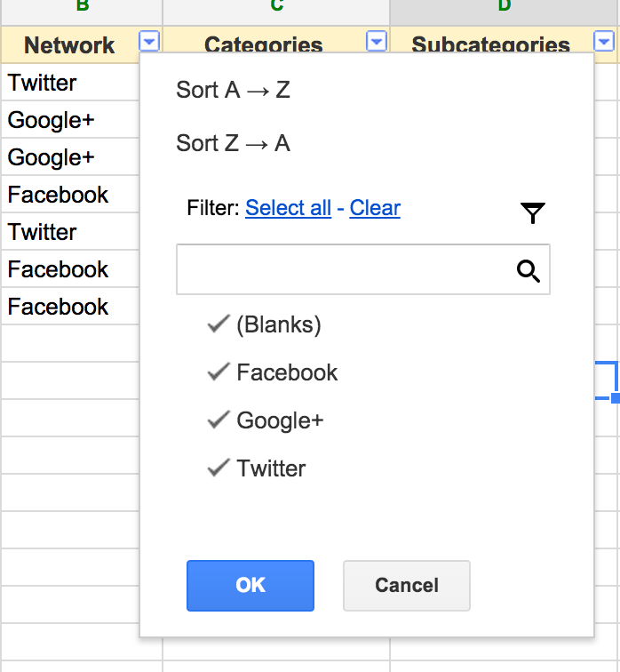Open the Subcategories column filter dropdown
The image size is (620, 672).
[x=604, y=41]
